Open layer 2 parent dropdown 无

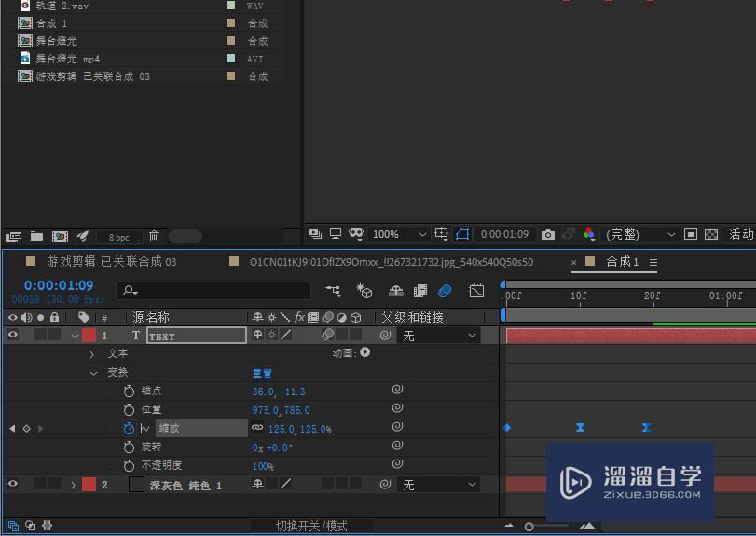(x=438, y=485)
